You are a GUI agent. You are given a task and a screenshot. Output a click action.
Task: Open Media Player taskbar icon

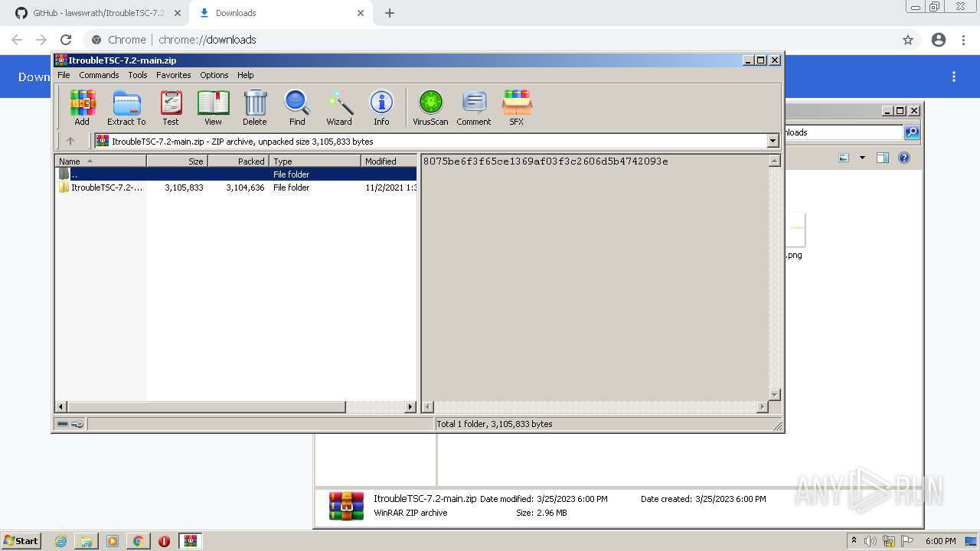(113, 541)
